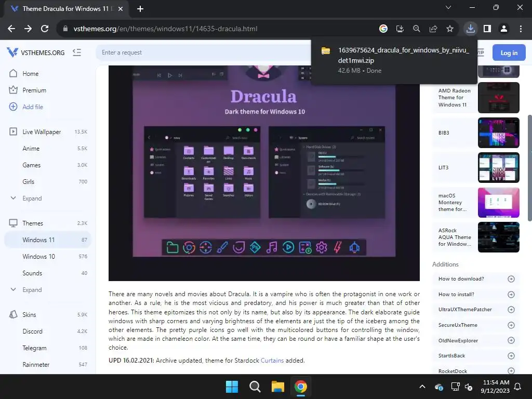
Task: Click the Google icon in the address bar
Action: coord(383,29)
